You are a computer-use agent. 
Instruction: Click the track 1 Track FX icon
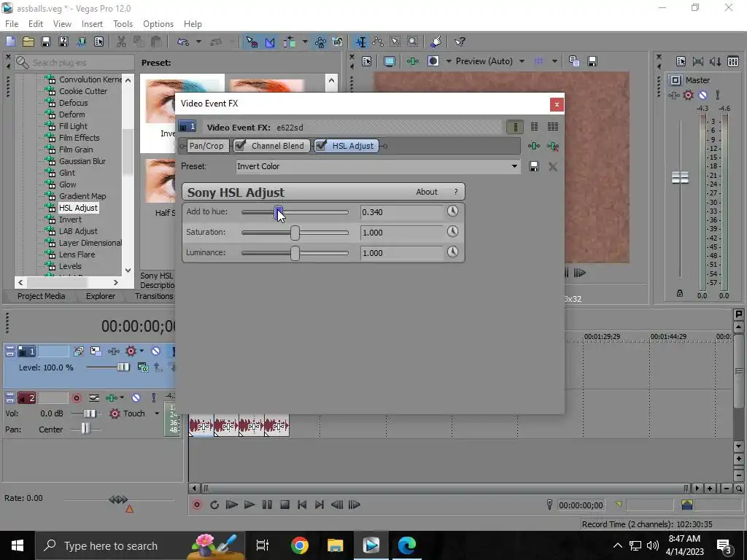pyautogui.click(x=113, y=351)
